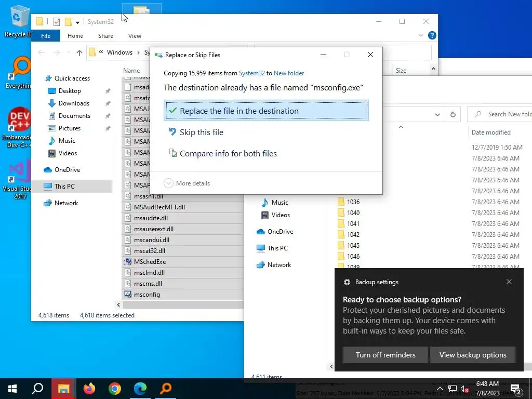Select OneDrive in System32 sidebar
The height and width of the screenshot is (399, 532).
tap(67, 170)
